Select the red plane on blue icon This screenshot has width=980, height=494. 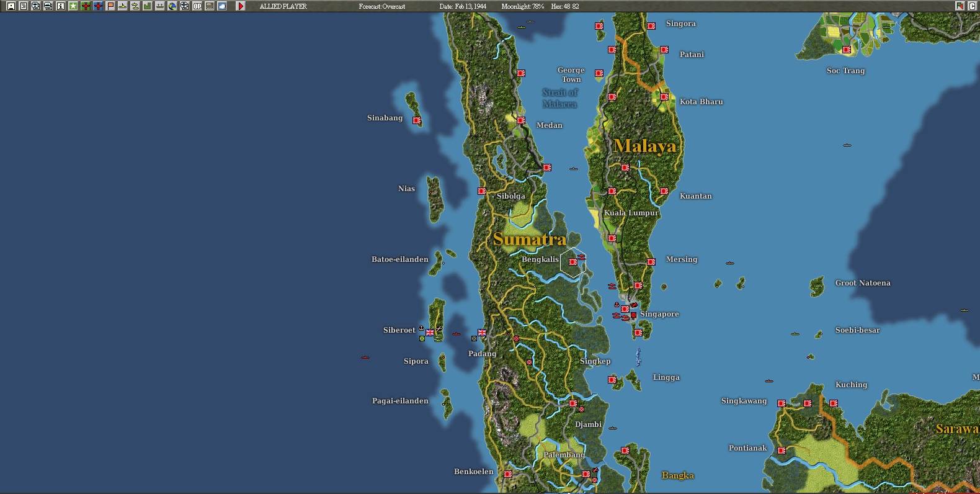[x=97, y=6]
